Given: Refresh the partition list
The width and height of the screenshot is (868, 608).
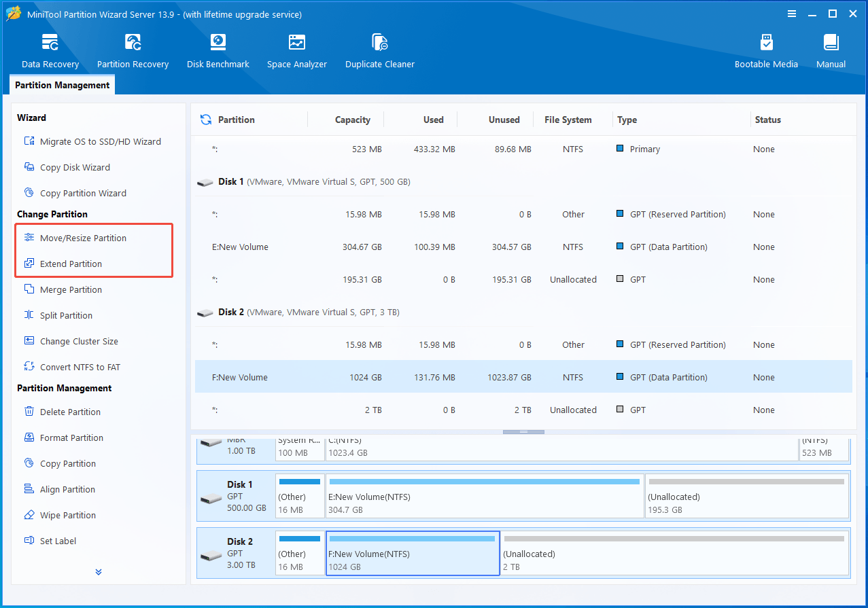Looking at the screenshot, I should 206,120.
